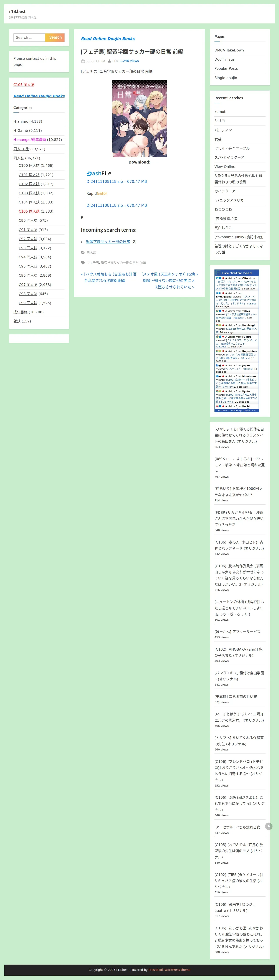Screen dimensions: 279x980
Task: Click the '1,246 views' counter
Action: (130, 61)
